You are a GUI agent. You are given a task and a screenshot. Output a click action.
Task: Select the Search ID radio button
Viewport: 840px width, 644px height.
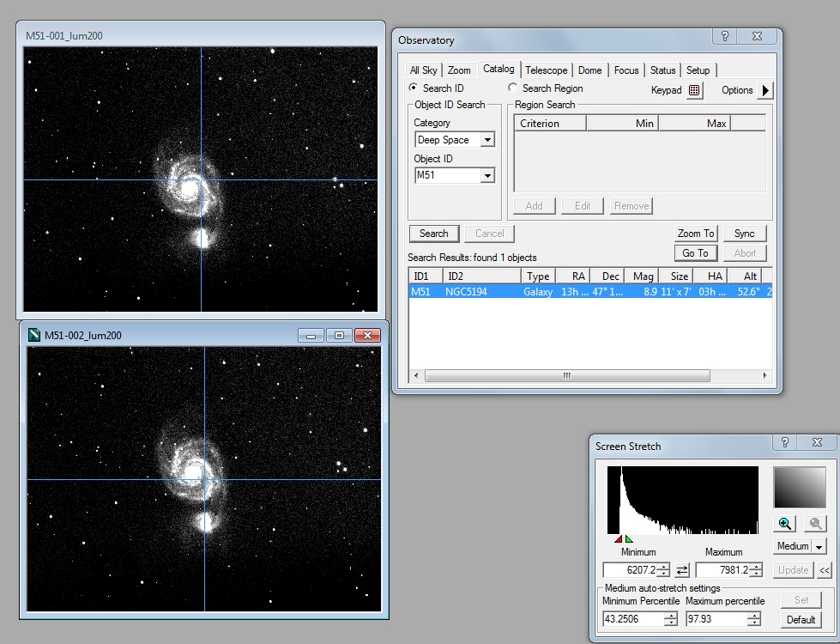pos(414,88)
